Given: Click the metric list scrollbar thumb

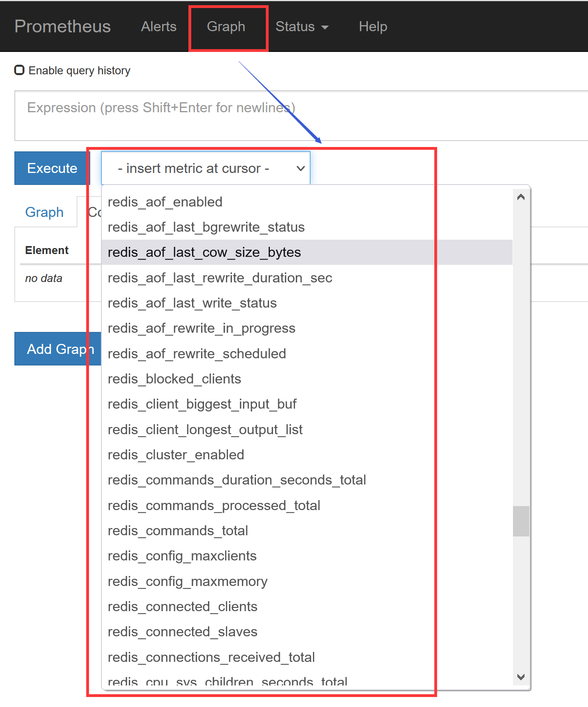Looking at the screenshot, I should (x=521, y=521).
